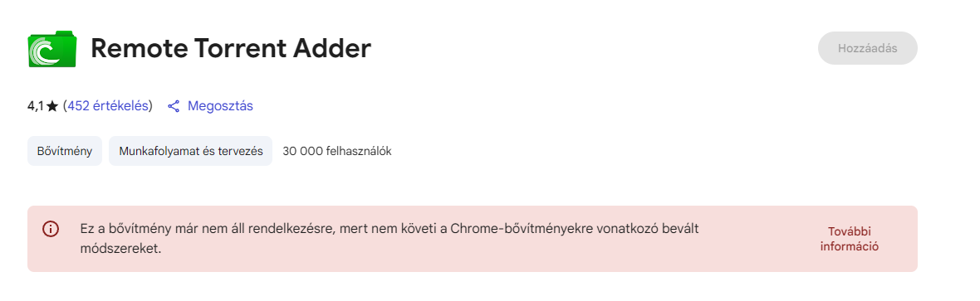980x301 pixels.
Task: Select the Bővítmény category chip
Action: tap(65, 151)
